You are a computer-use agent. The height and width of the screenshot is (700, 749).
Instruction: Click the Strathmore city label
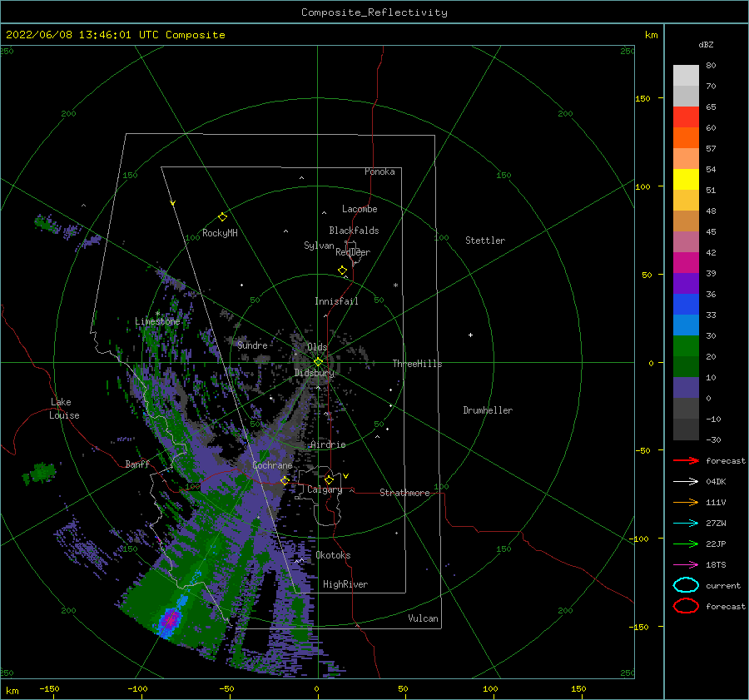pyautogui.click(x=404, y=493)
